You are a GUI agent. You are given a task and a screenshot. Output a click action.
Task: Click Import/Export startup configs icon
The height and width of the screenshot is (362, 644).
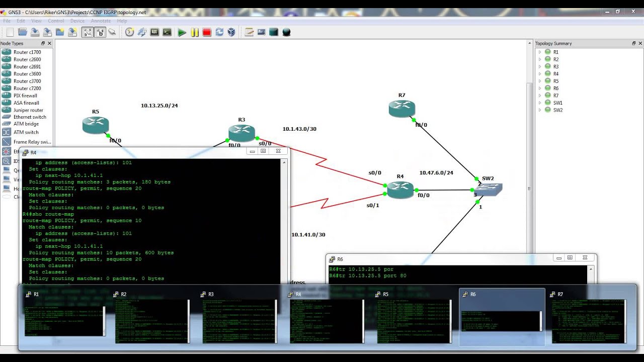click(x=142, y=32)
